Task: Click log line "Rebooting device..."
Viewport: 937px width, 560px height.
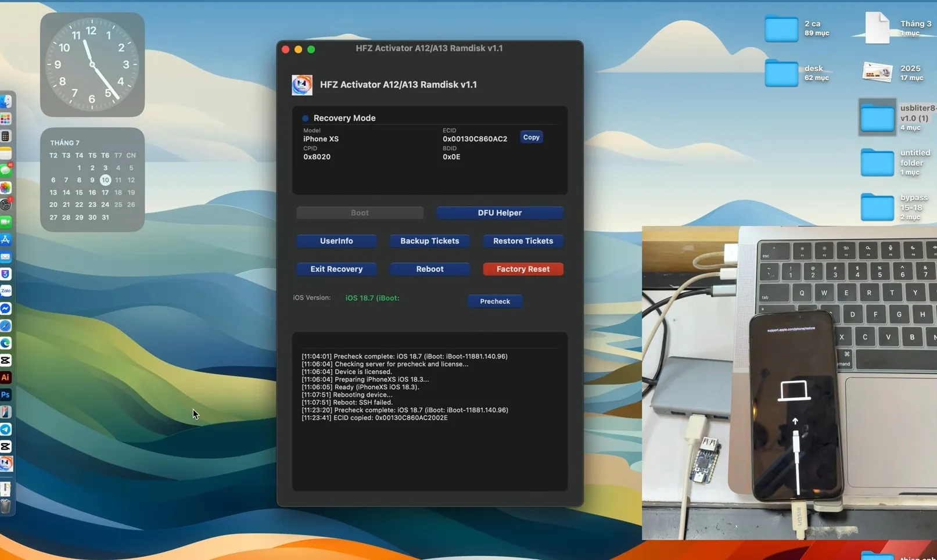Action: (x=347, y=394)
